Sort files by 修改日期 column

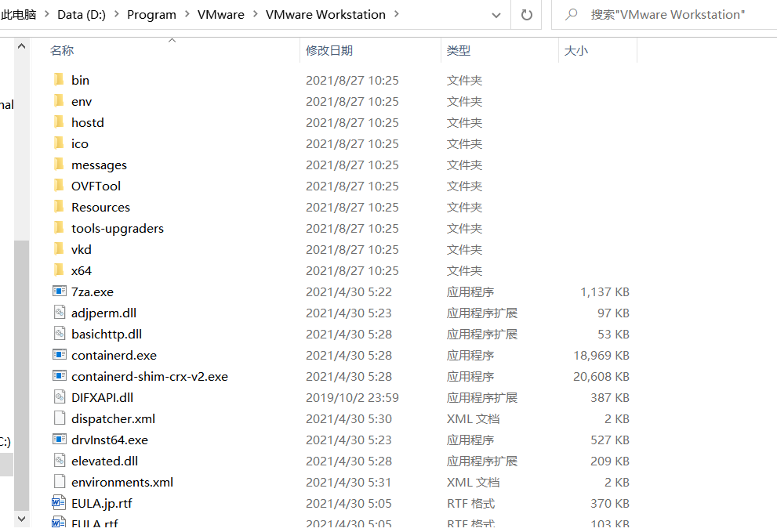329,50
